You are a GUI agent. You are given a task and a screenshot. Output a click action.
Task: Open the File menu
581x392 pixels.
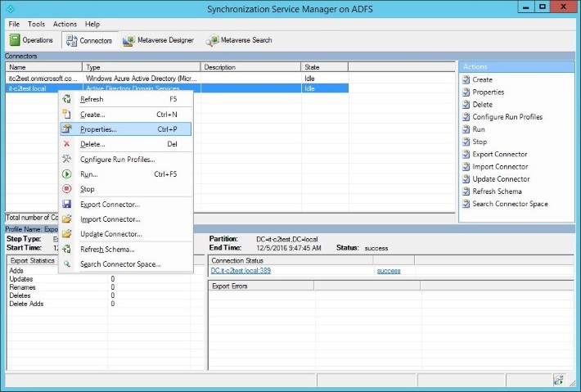[14, 24]
